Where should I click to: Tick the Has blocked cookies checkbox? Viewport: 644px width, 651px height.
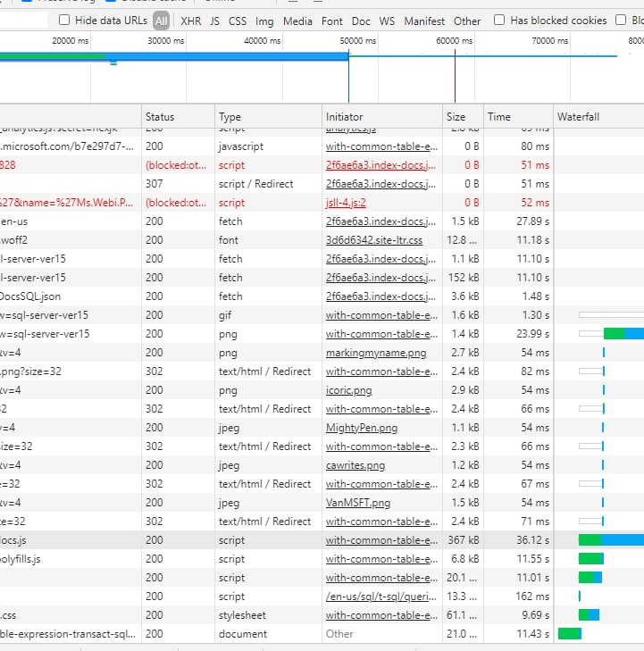(x=499, y=21)
